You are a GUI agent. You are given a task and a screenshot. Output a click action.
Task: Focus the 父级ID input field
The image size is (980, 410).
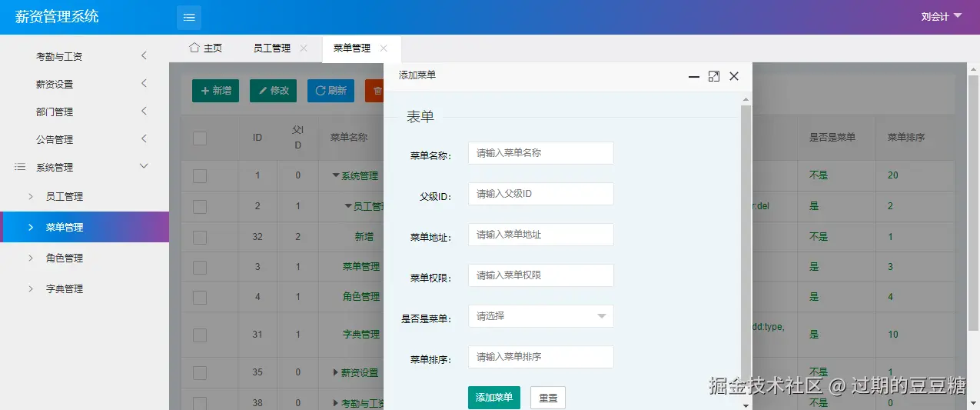click(541, 194)
